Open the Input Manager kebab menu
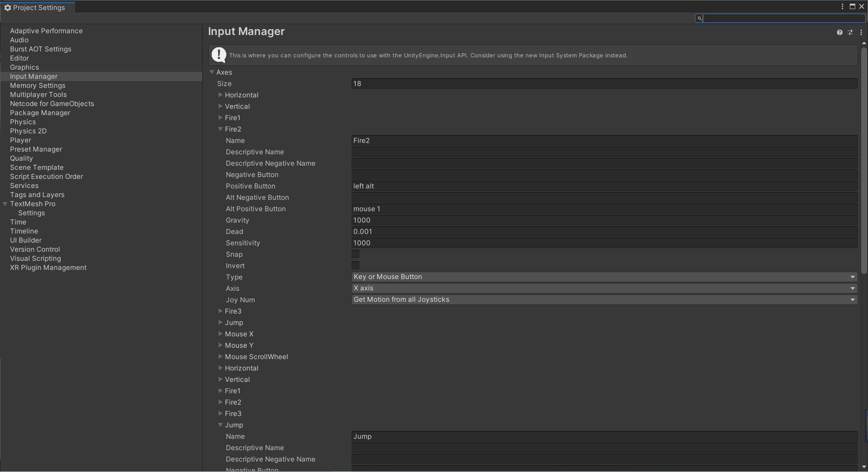The width and height of the screenshot is (868, 472). (861, 32)
